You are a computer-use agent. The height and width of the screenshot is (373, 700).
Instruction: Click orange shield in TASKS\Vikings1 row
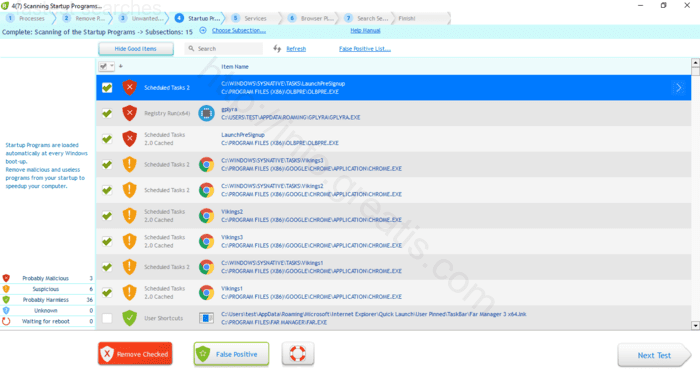point(129,267)
